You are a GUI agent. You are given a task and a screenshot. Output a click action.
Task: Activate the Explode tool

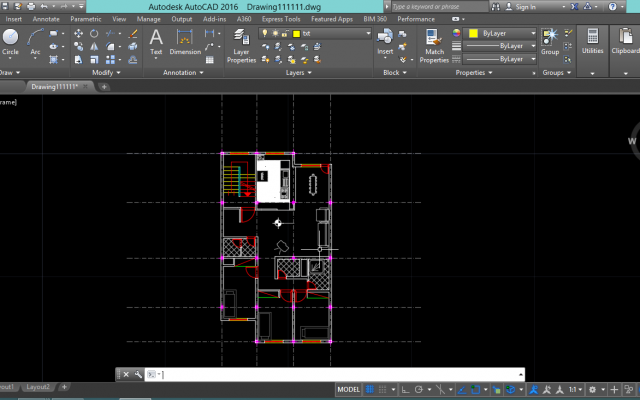coord(133,47)
